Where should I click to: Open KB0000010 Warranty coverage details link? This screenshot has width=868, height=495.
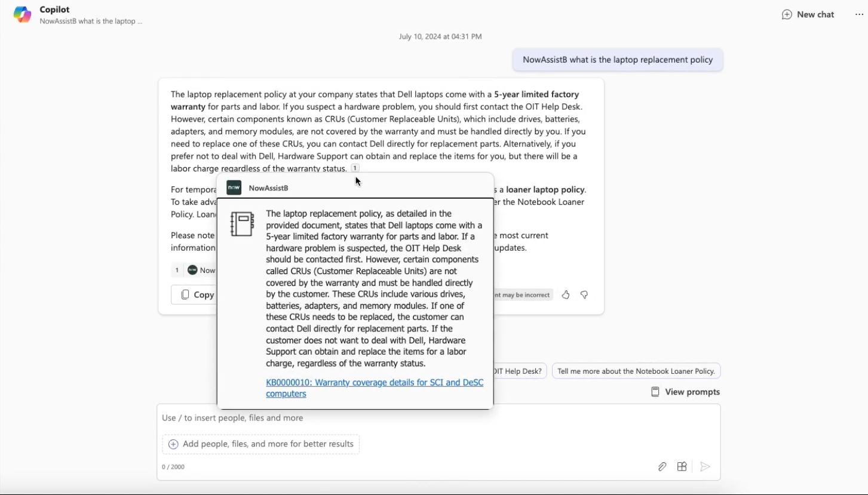point(375,388)
